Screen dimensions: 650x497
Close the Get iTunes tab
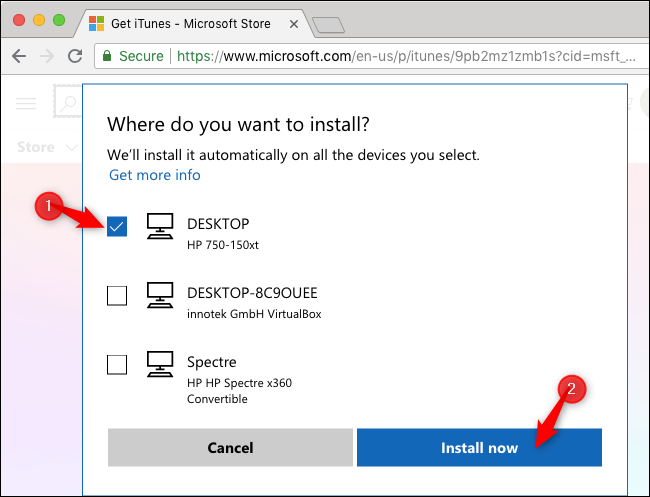(294, 24)
